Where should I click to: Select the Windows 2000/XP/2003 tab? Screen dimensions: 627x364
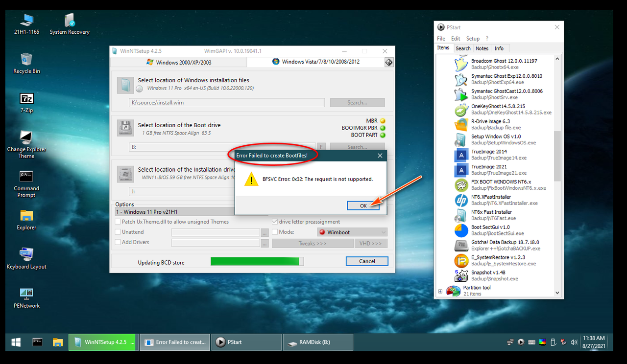[x=179, y=62]
